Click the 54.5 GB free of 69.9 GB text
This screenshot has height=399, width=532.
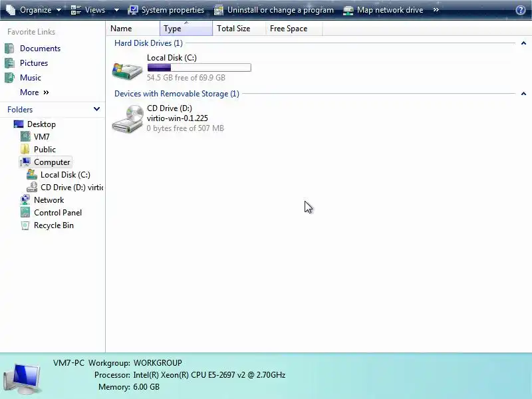click(186, 78)
